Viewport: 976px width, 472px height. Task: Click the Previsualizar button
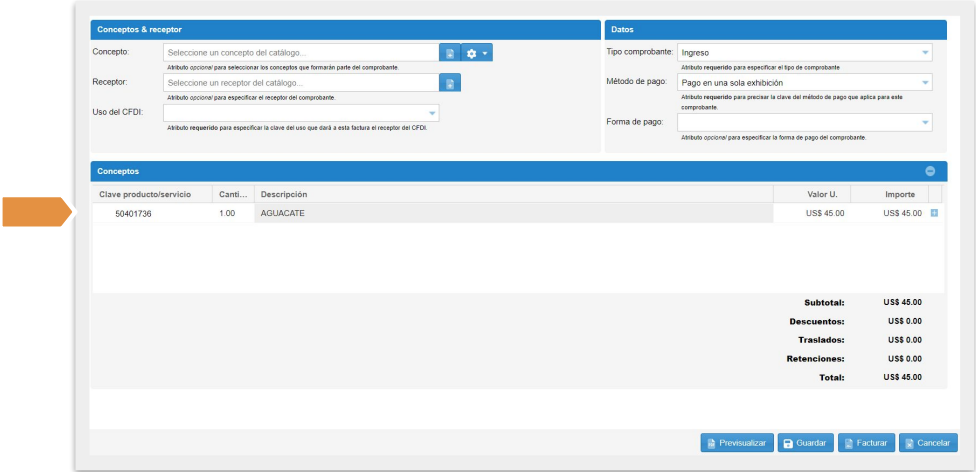736,443
